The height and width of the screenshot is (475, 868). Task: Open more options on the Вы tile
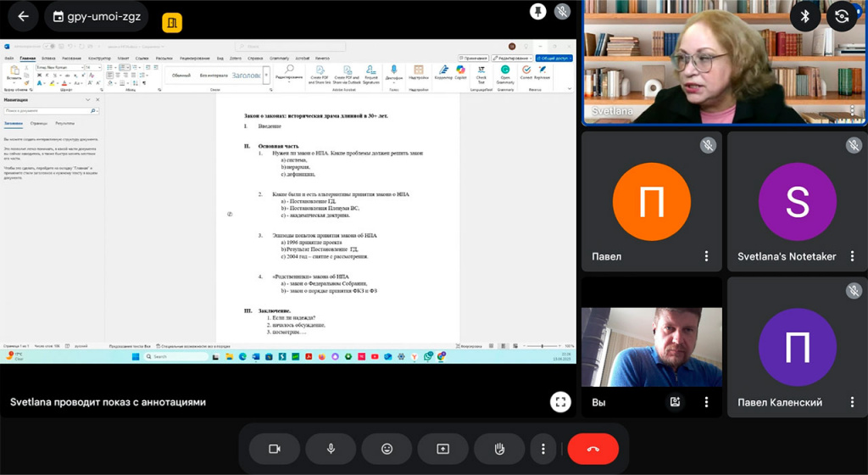pyautogui.click(x=706, y=402)
